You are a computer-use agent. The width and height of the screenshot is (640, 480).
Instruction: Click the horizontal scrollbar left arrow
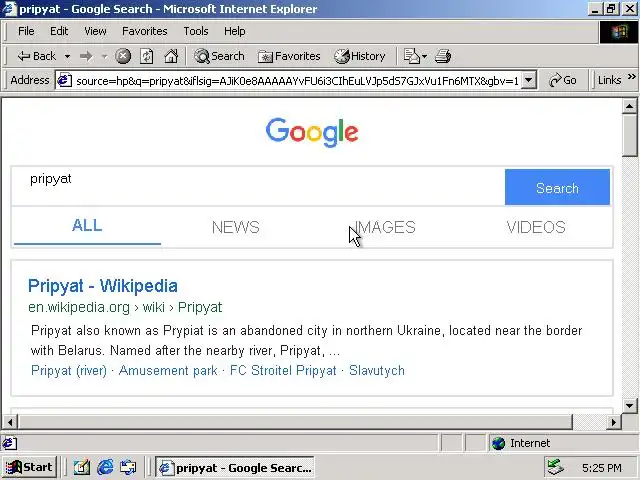(10, 422)
